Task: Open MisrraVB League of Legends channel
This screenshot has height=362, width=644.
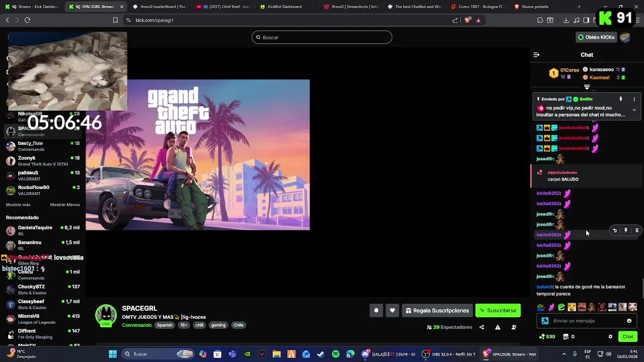Action: point(43,319)
